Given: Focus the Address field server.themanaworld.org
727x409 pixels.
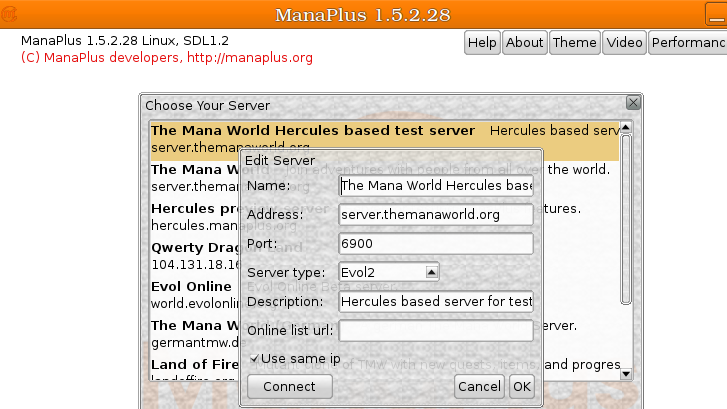Looking at the screenshot, I should pyautogui.click(x=436, y=214).
